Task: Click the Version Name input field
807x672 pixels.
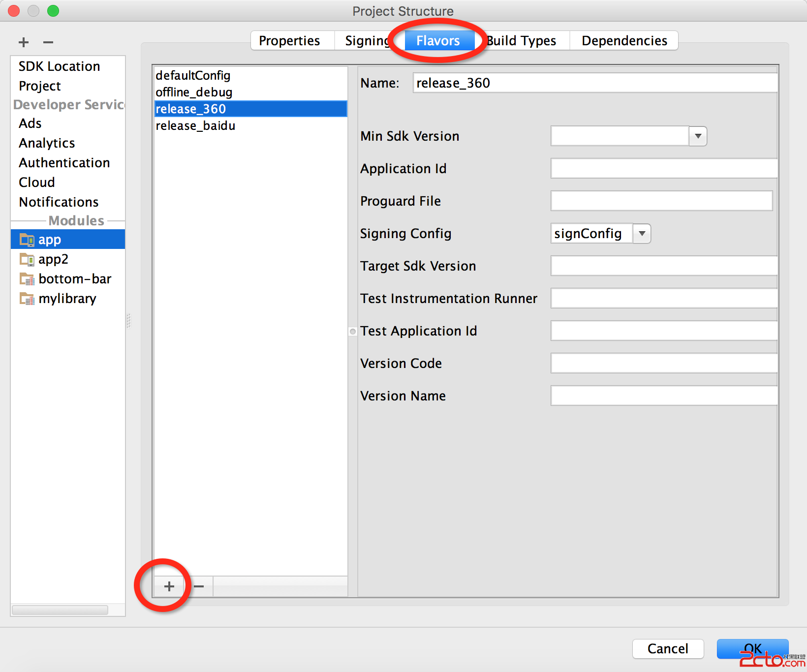Action: pyautogui.click(x=664, y=396)
